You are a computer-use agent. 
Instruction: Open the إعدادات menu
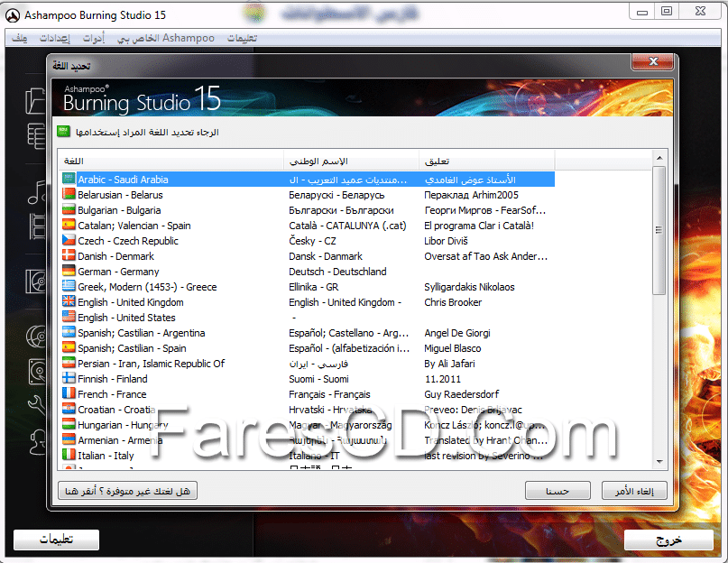(55, 38)
